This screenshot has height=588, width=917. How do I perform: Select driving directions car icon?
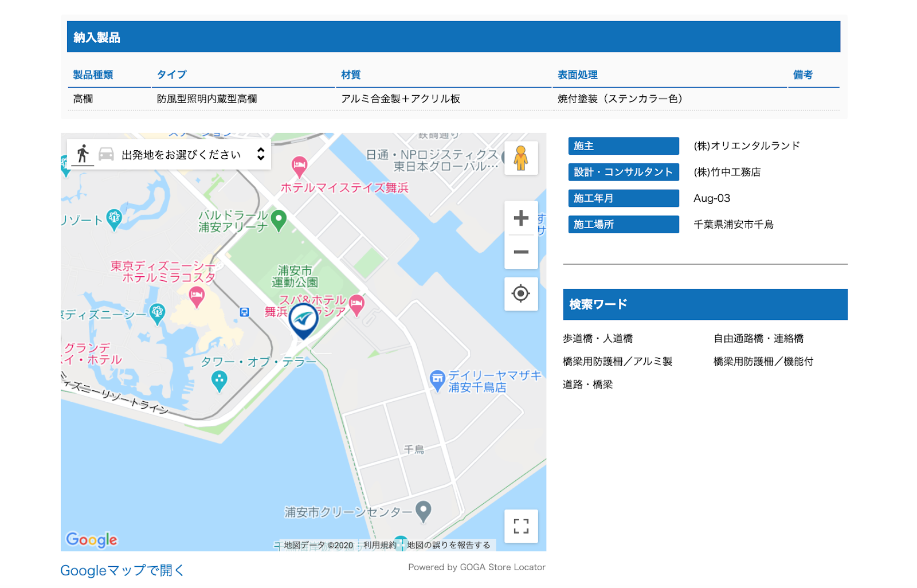106,154
